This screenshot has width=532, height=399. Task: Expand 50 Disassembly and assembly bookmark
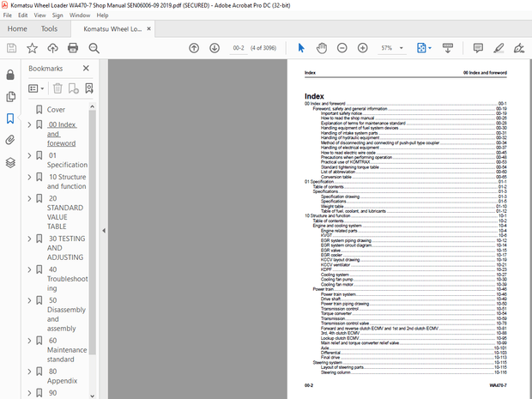coord(29,300)
